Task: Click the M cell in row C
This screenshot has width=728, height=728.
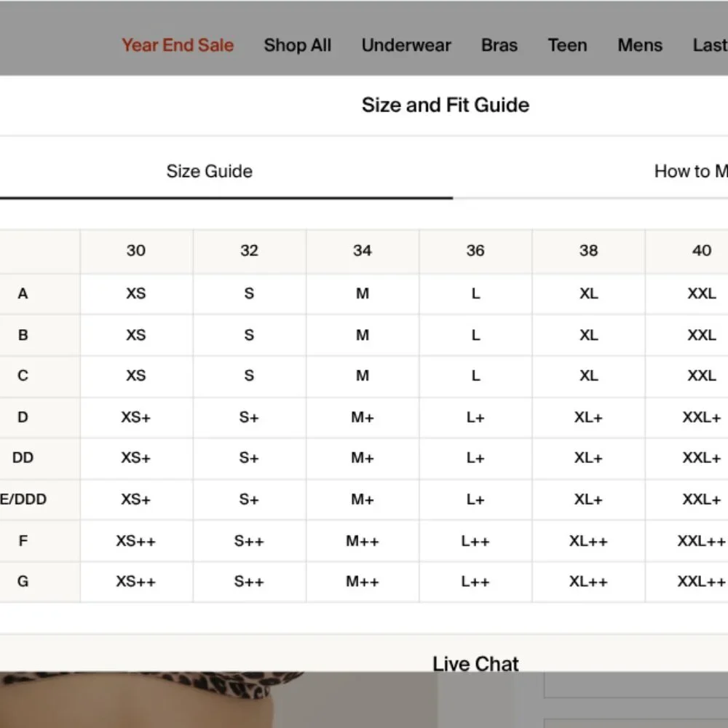Action: coord(363,375)
